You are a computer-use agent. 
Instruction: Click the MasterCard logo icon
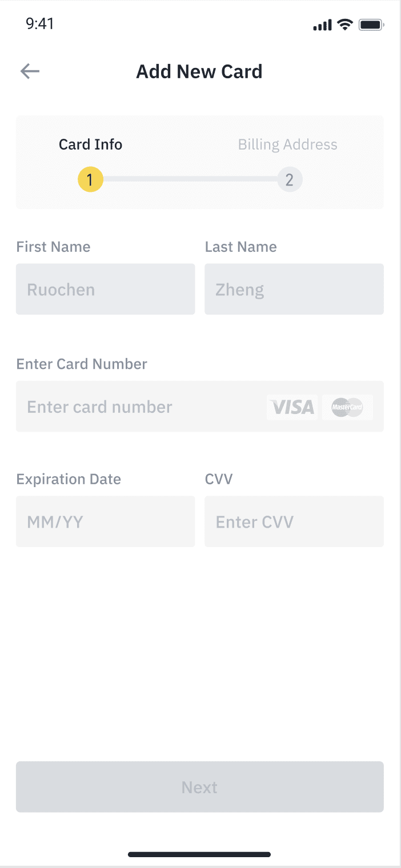click(347, 407)
